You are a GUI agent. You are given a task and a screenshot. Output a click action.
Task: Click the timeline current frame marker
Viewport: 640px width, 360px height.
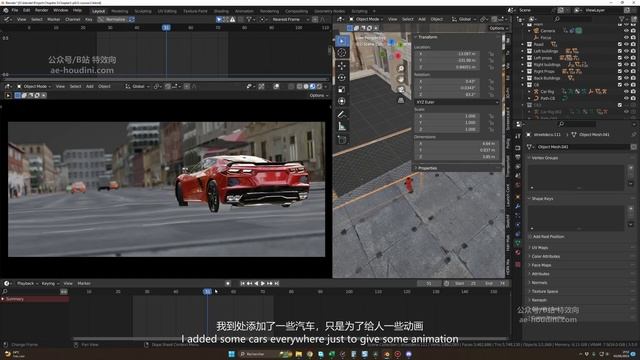point(207,291)
